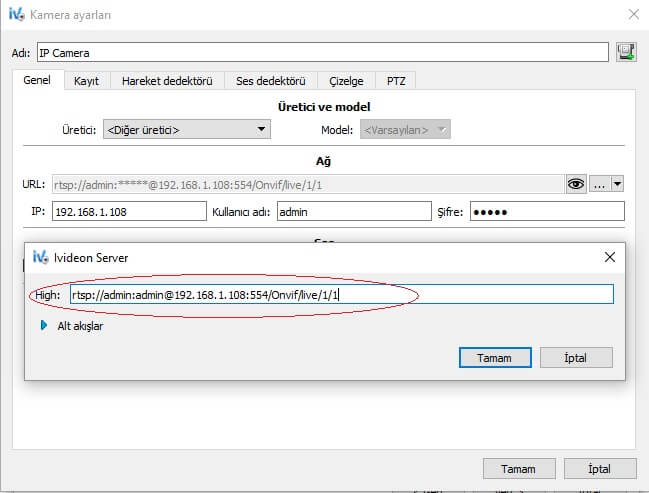Toggle the eye icon to reveal the URL password
This screenshot has width=649, height=493.
576,184
